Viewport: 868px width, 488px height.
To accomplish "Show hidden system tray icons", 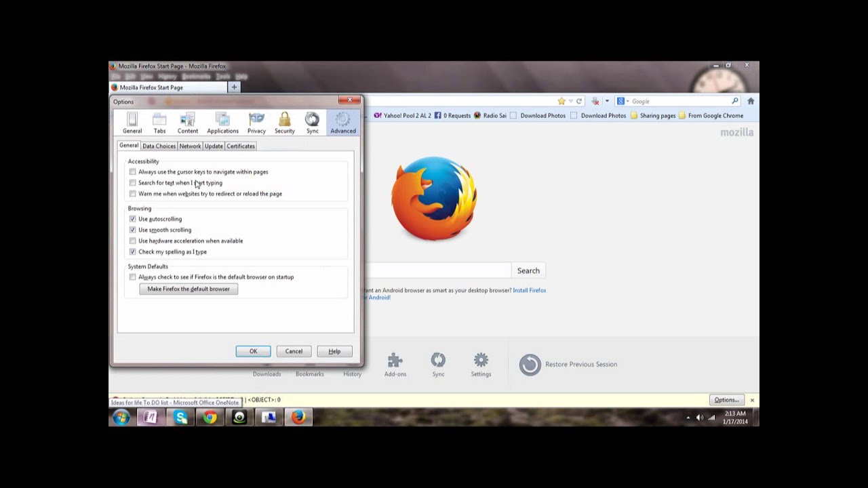I will (x=688, y=418).
